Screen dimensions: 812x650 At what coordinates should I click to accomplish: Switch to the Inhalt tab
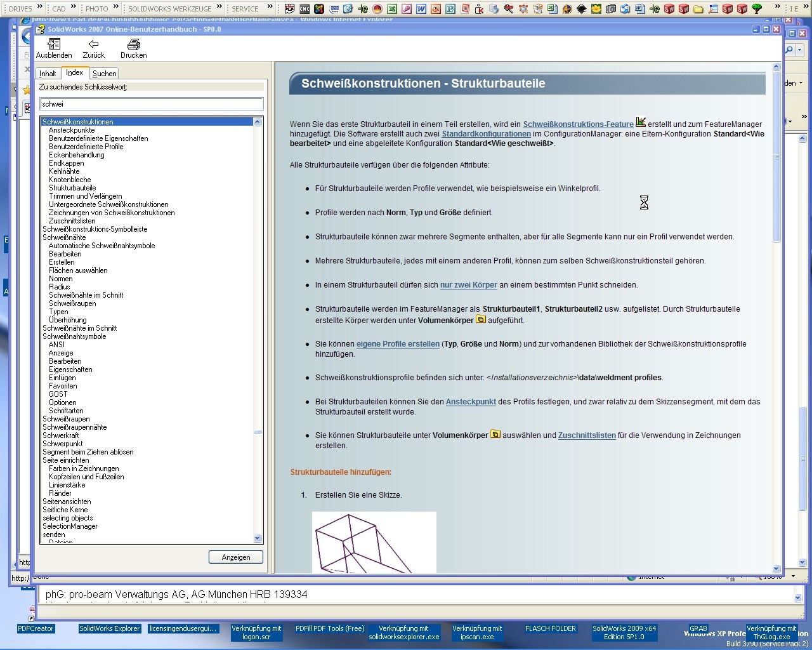48,74
